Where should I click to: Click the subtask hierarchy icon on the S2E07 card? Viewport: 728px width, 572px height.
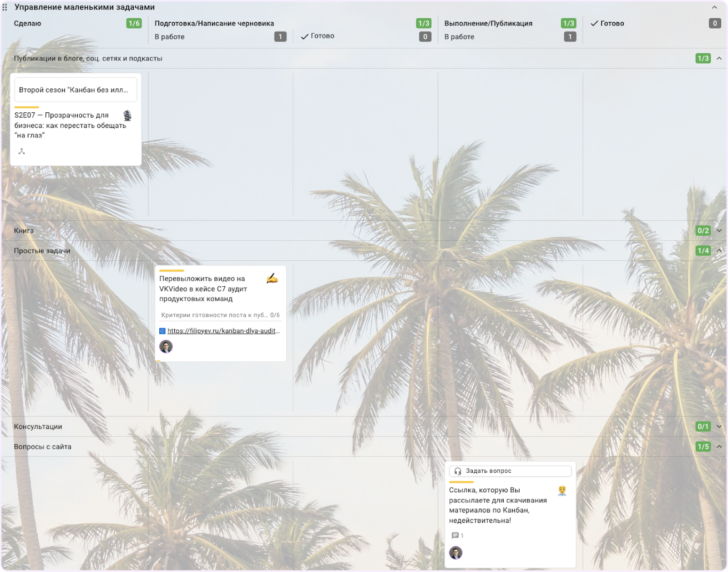pyautogui.click(x=21, y=152)
